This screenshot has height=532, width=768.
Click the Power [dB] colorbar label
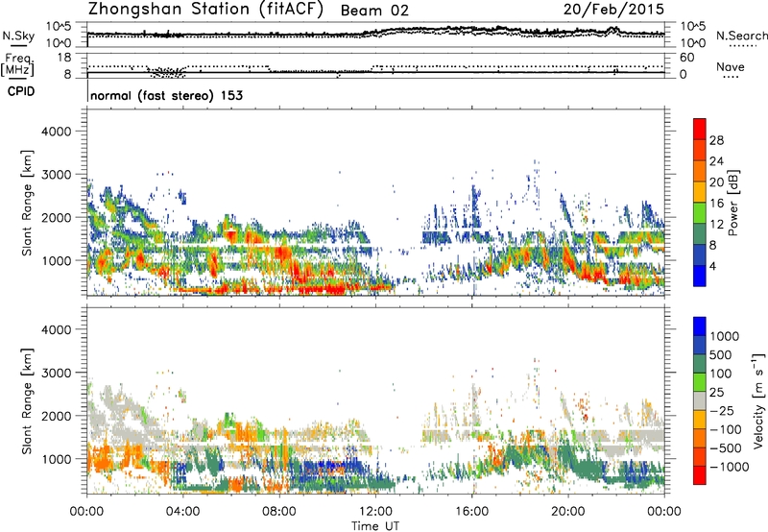coord(732,203)
